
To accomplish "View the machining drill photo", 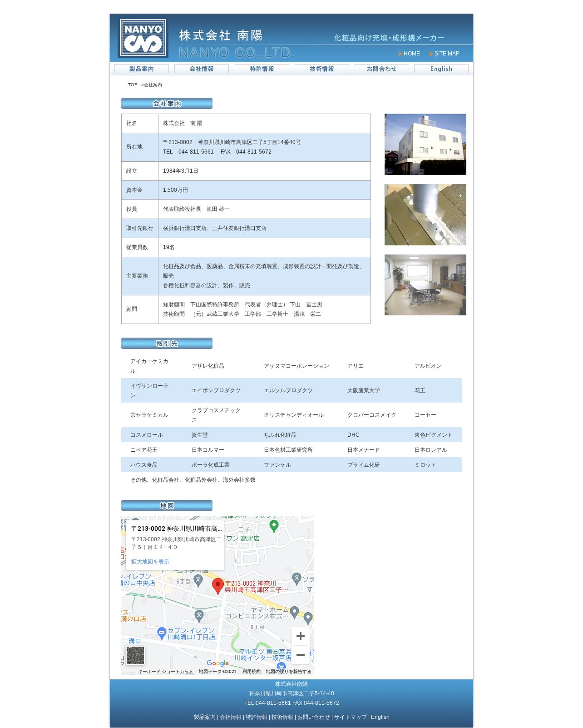I will pos(425,214).
